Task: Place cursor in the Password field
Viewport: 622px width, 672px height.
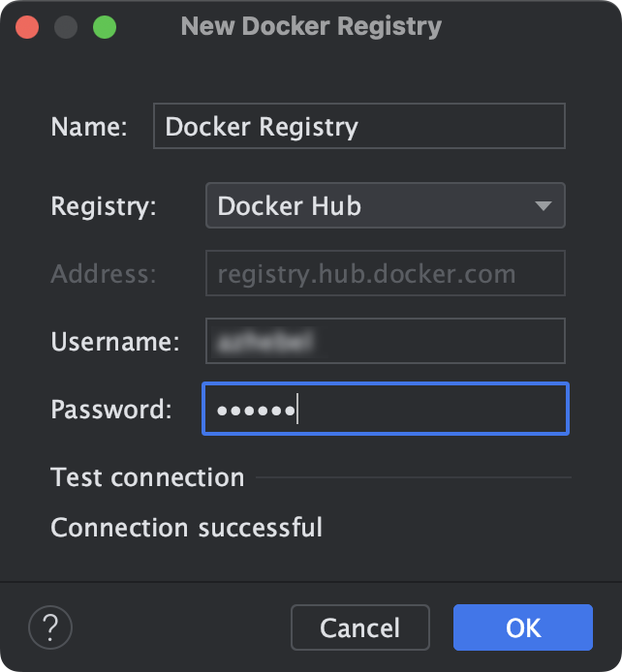Action: (x=386, y=409)
